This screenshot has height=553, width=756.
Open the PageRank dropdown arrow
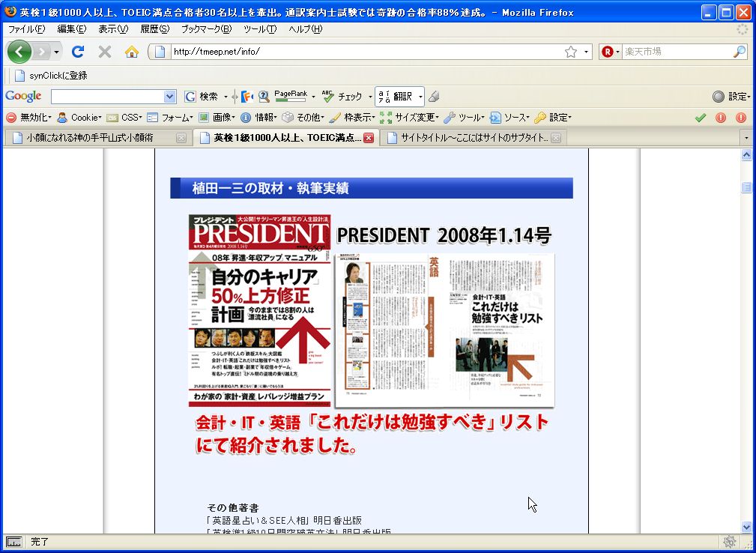(313, 97)
